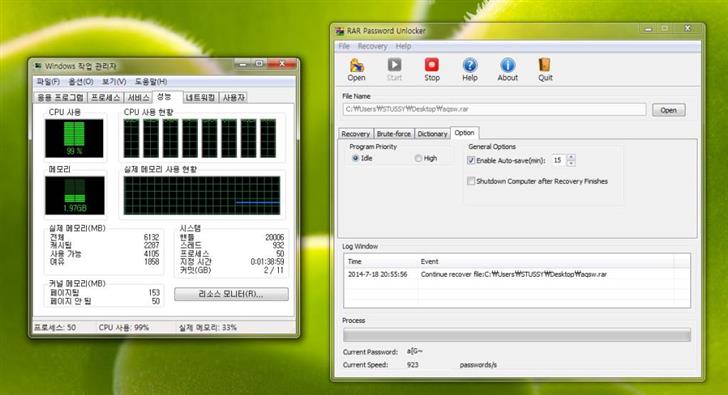The image size is (728, 395).
Task: Click the About toolbar icon
Action: pyautogui.click(x=507, y=70)
